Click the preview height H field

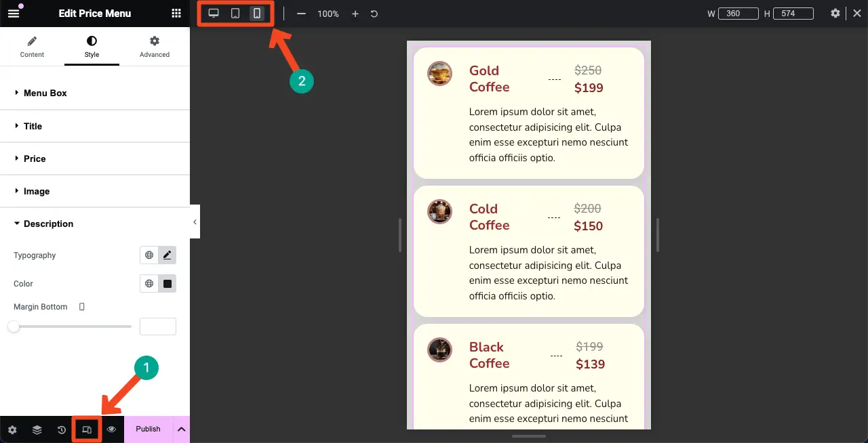coord(793,14)
